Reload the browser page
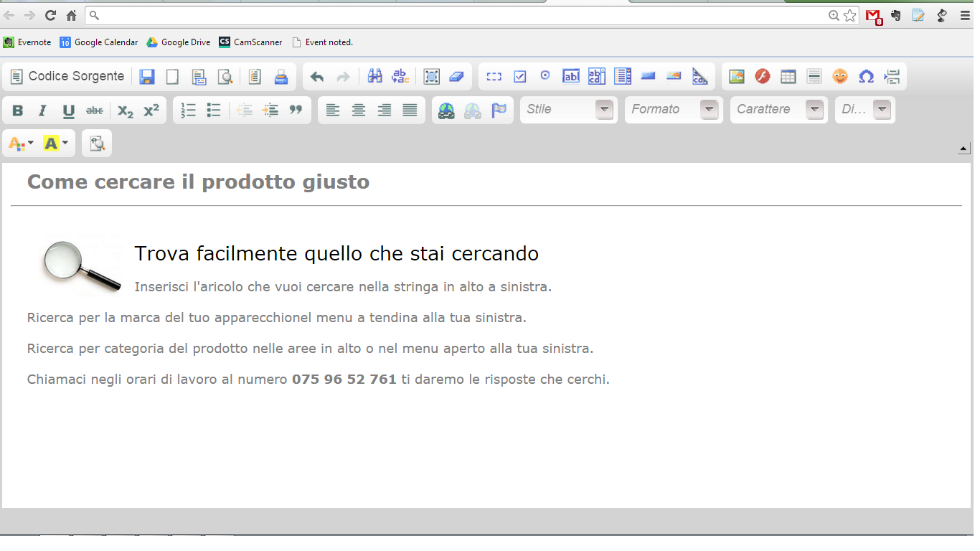Image resolution: width=980 pixels, height=551 pixels. (50, 15)
